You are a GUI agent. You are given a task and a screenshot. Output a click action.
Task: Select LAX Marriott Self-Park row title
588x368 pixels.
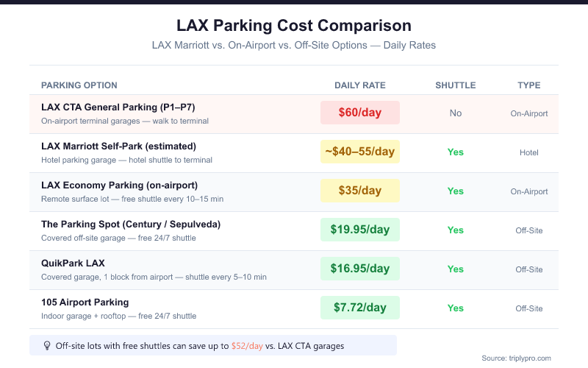[118, 146]
